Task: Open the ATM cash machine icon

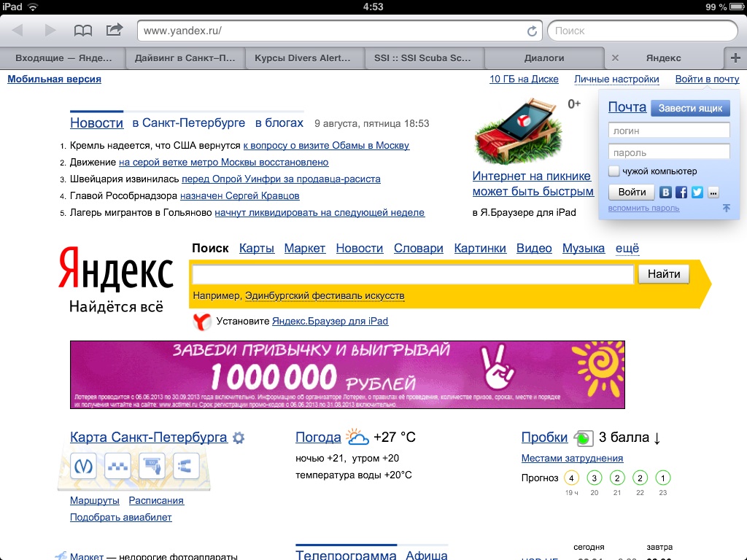Action: [x=152, y=465]
